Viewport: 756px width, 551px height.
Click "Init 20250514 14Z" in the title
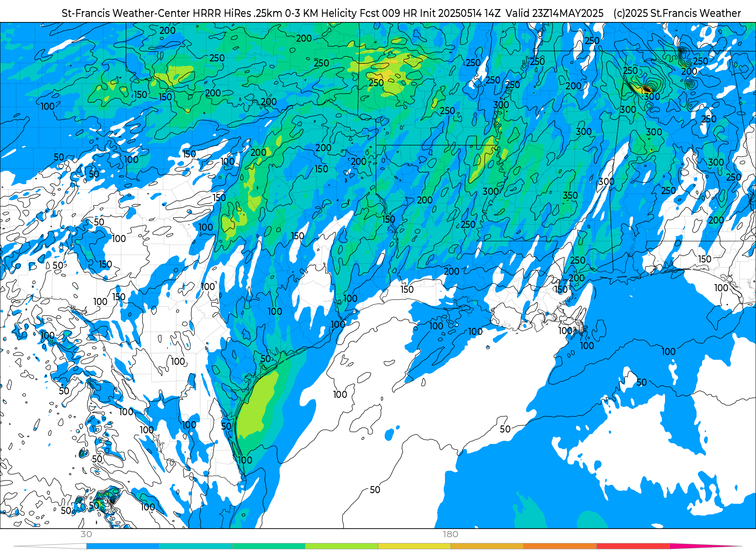(460, 13)
